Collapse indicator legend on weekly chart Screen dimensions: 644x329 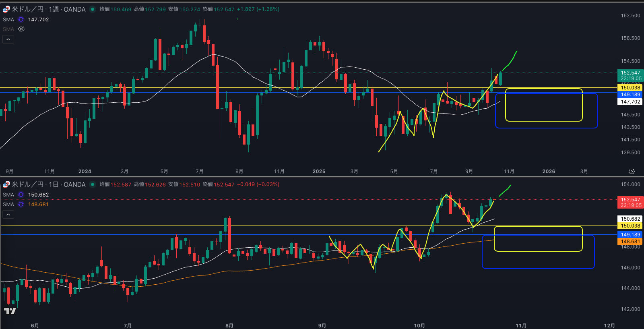point(8,39)
